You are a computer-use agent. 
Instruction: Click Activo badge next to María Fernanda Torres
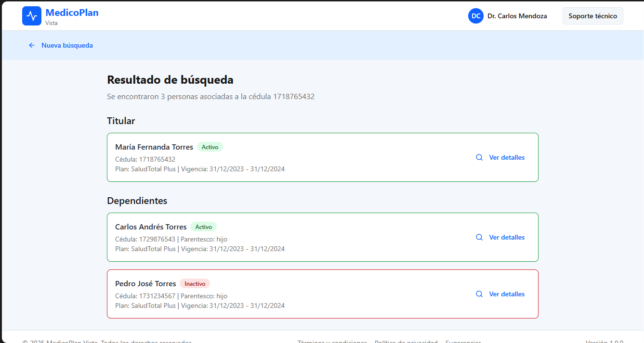(210, 147)
